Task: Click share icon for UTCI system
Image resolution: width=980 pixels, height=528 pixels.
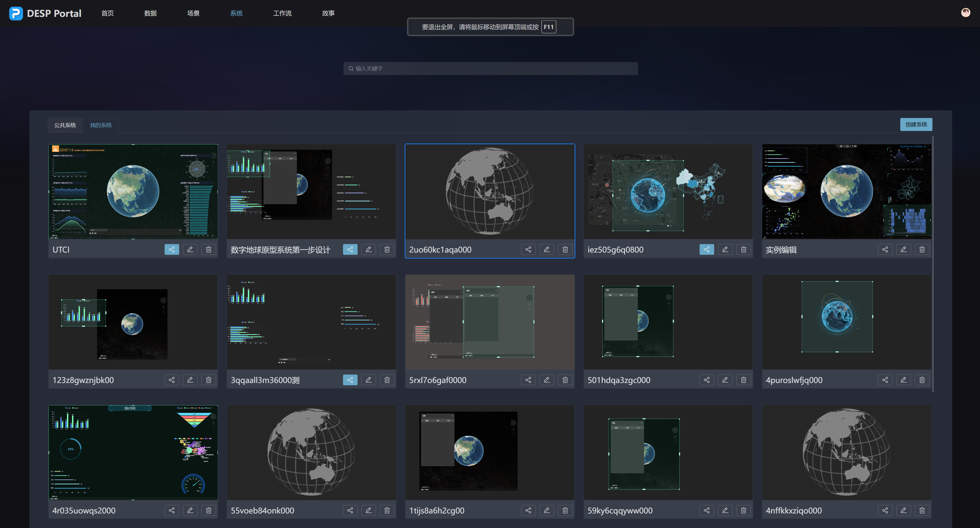Action: [172, 249]
